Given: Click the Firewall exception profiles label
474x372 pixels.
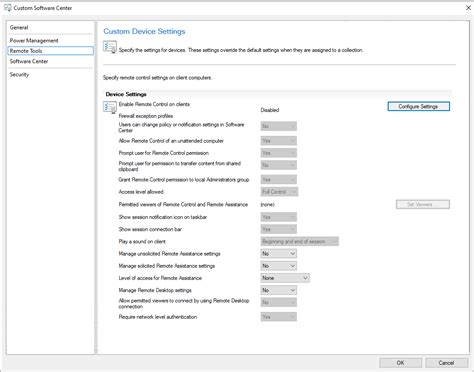Looking at the screenshot, I should point(146,116).
